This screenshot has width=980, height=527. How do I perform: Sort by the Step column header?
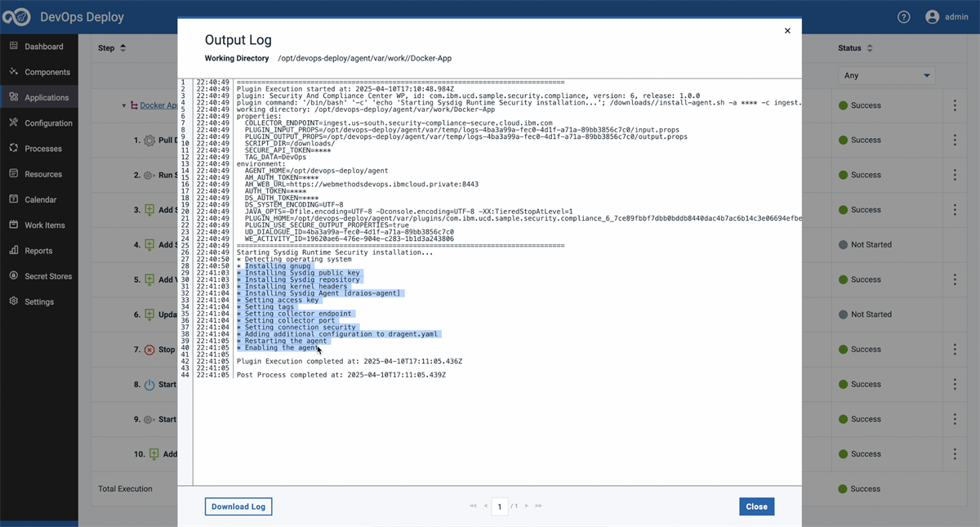click(112, 48)
